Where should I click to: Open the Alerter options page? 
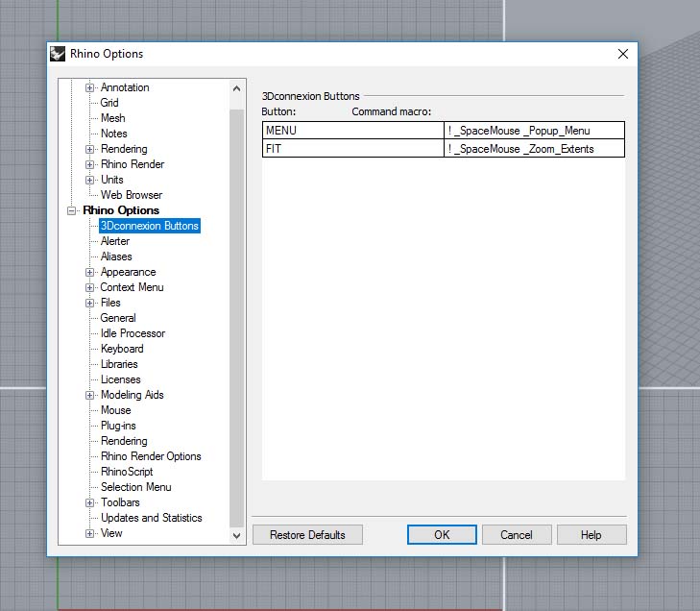coord(115,241)
